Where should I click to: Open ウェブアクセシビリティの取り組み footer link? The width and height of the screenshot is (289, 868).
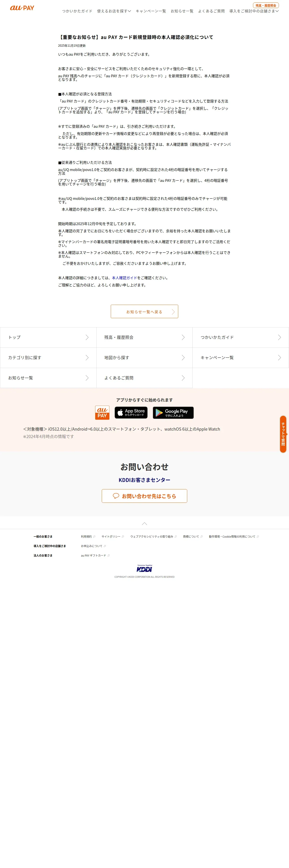[154, 537]
